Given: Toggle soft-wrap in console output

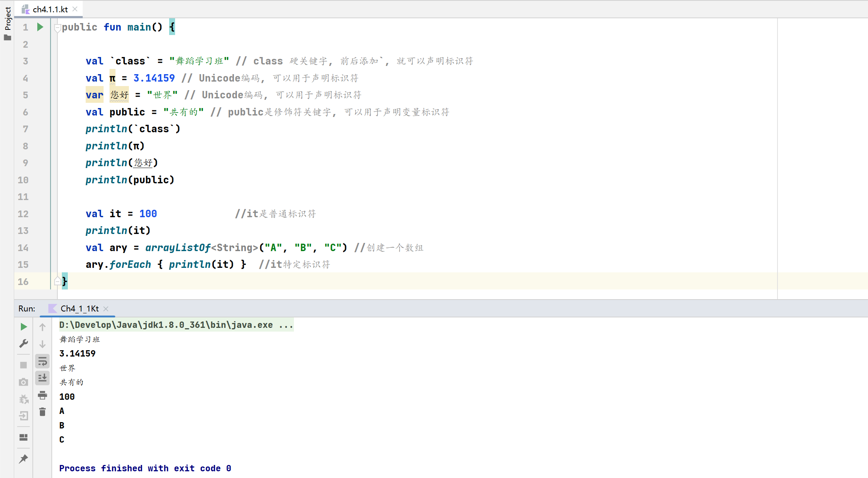Looking at the screenshot, I should tap(42, 361).
